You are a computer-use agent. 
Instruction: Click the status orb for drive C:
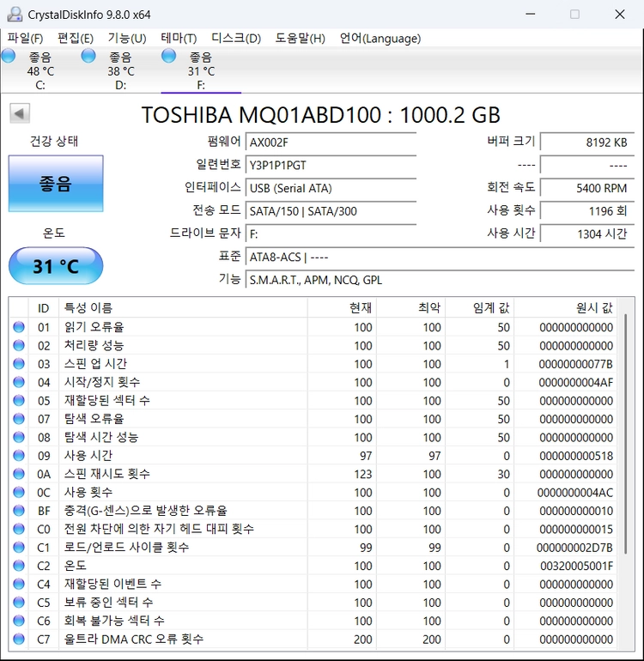pyautogui.click(x=9, y=56)
